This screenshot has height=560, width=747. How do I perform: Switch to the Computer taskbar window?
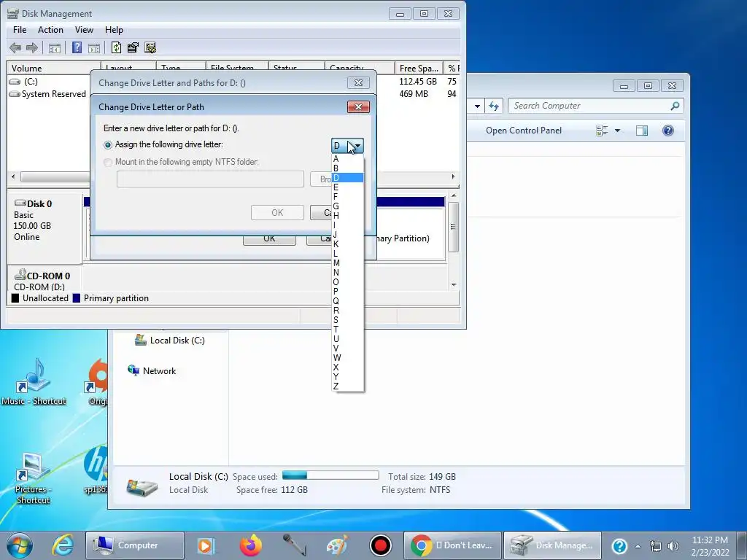(x=135, y=545)
